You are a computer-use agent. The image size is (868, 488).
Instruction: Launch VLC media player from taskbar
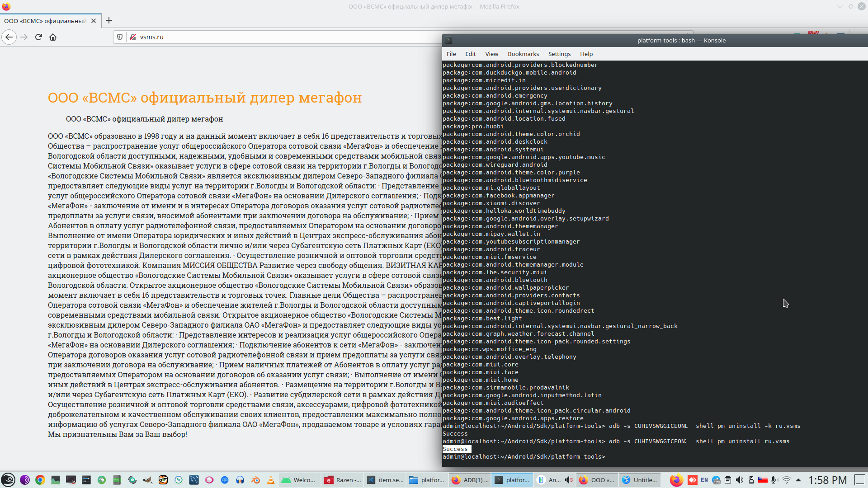coord(271,480)
